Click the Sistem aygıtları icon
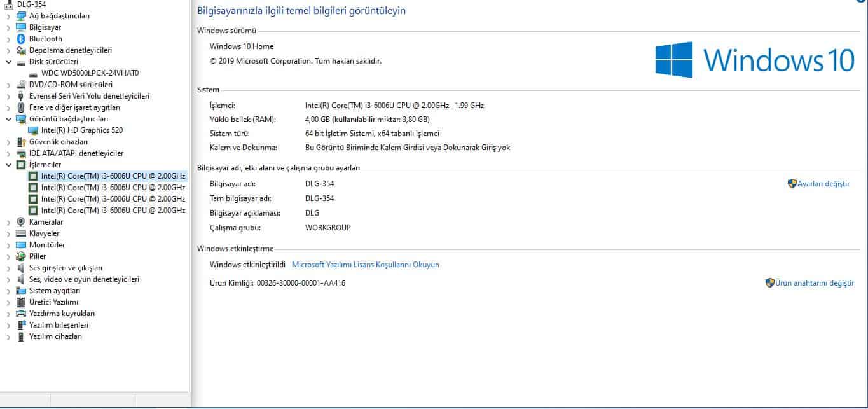This screenshot has width=868, height=409. click(21, 291)
